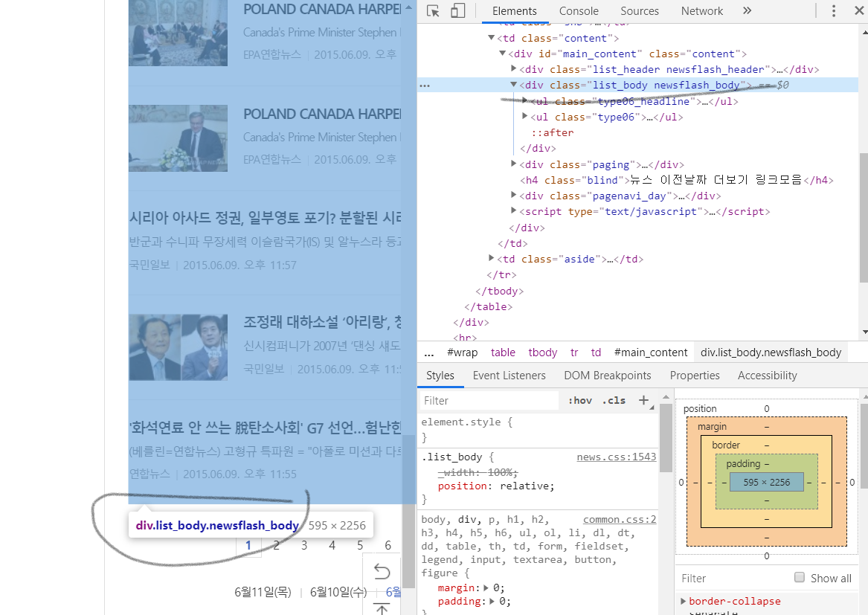Open the Accessibility sub-tab
Viewport: 868px width, 615px height.
768,376
